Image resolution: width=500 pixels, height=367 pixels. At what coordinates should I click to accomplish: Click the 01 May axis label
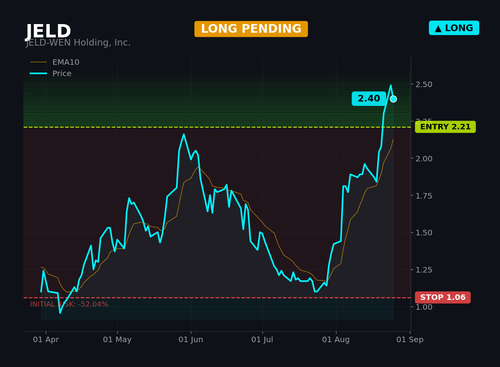117,340
